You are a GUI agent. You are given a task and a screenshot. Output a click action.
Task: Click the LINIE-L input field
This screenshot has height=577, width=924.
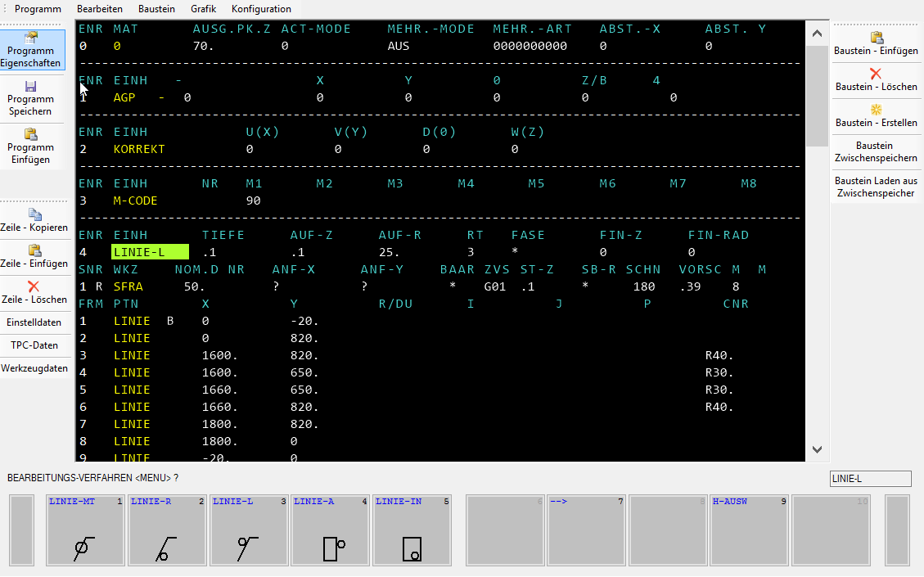pyautogui.click(x=870, y=479)
